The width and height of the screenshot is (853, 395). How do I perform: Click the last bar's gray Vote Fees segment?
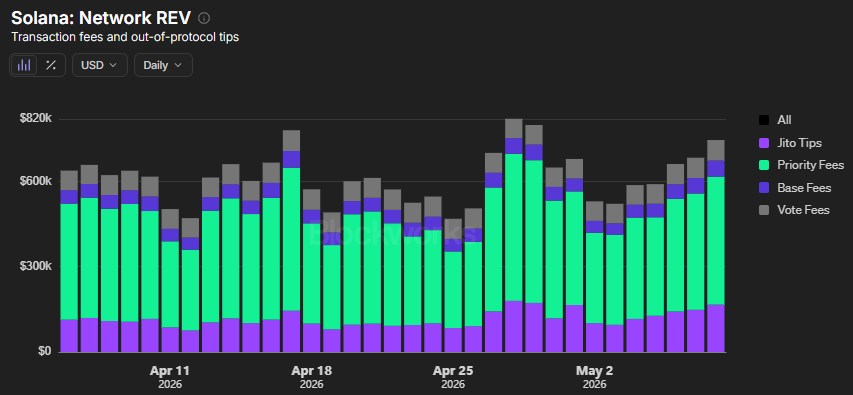pos(716,150)
